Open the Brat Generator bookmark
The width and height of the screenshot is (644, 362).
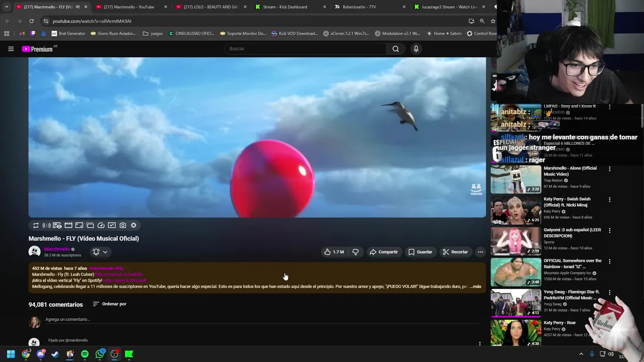pyautogui.click(x=68, y=34)
